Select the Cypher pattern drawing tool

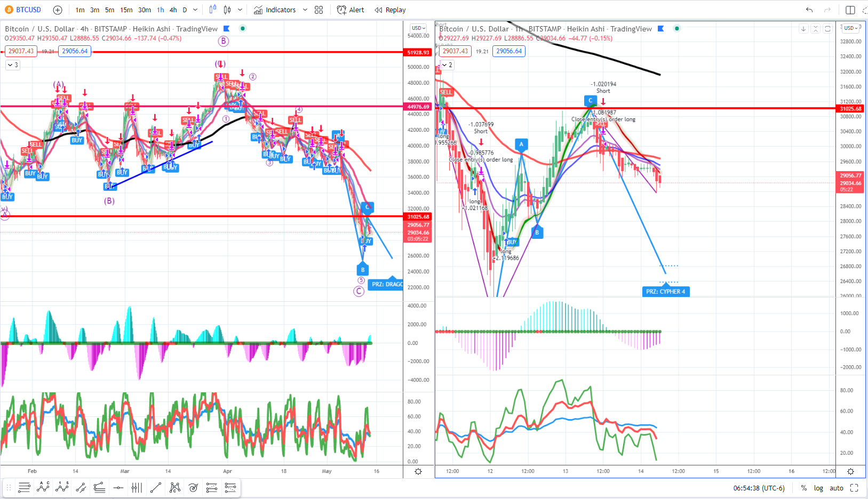pos(174,487)
